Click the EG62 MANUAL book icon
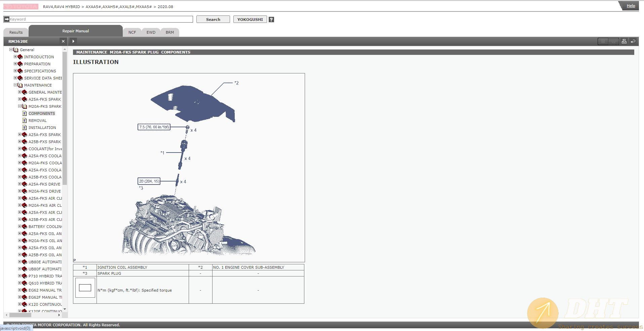This screenshot has width=644, height=331. (24, 290)
